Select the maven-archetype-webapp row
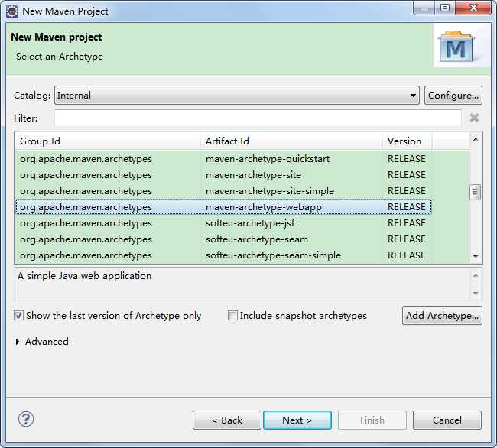The width and height of the screenshot is (497, 448). (223, 207)
